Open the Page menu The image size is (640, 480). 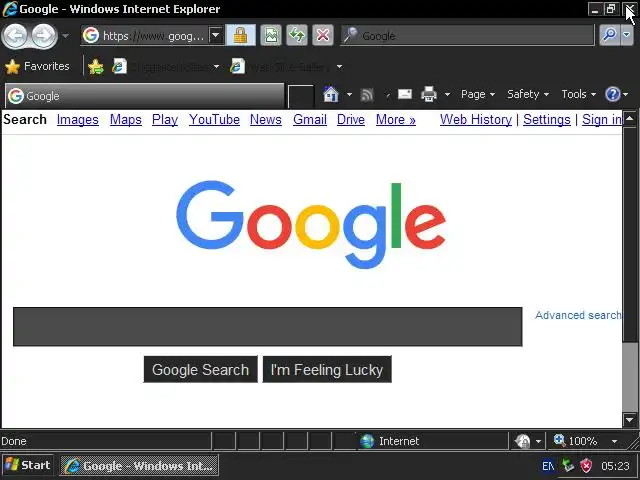(x=478, y=94)
